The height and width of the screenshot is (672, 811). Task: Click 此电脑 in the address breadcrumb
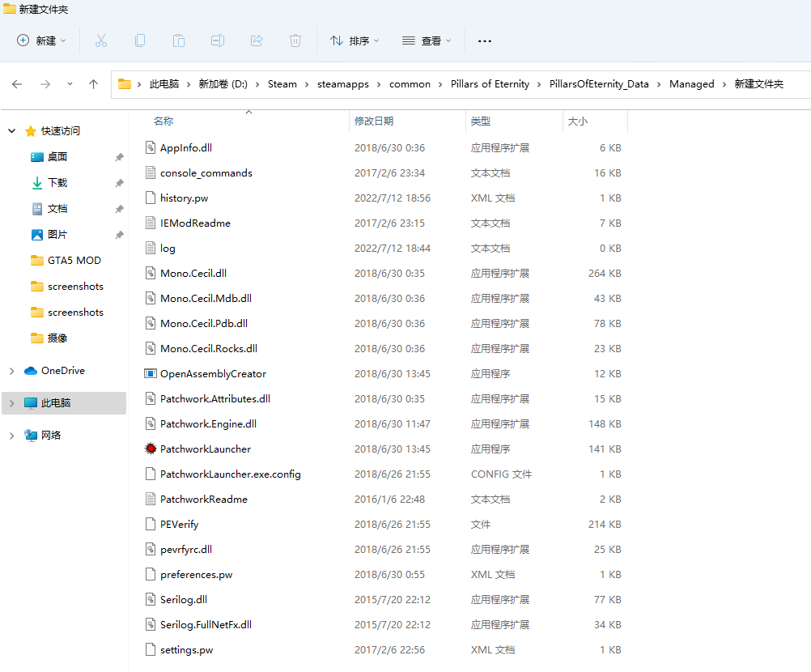(x=164, y=84)
